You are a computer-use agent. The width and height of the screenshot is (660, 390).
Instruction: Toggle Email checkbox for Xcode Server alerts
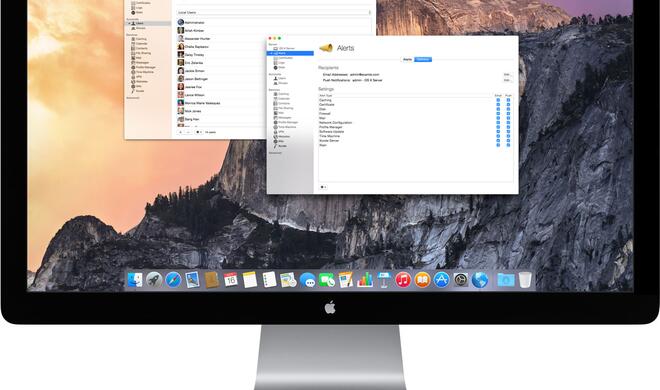click(x=498, y=141)
